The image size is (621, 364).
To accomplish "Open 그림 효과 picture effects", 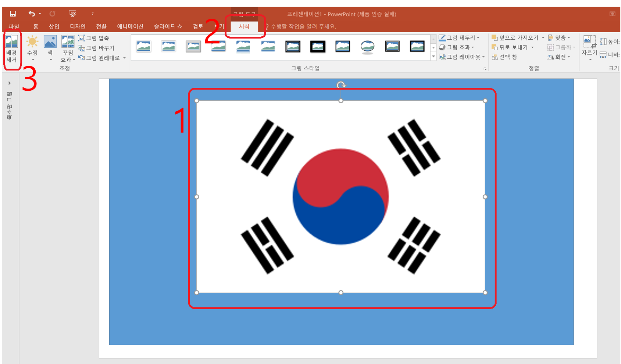I will (x=456, y=47).
